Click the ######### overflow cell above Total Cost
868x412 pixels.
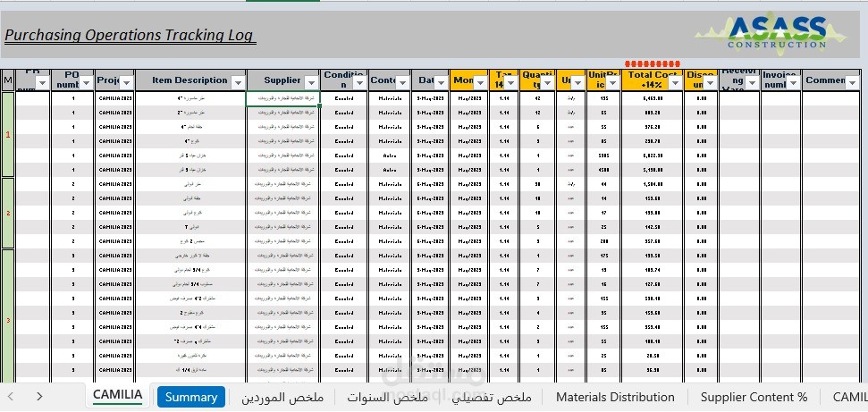tap(652, 64)
